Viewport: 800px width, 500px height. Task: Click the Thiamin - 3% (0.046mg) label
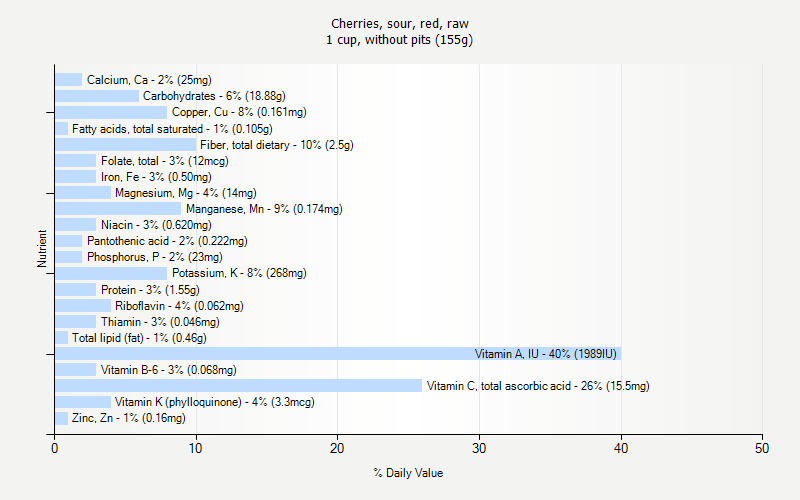pyautogui.click(x=160, y=322)
